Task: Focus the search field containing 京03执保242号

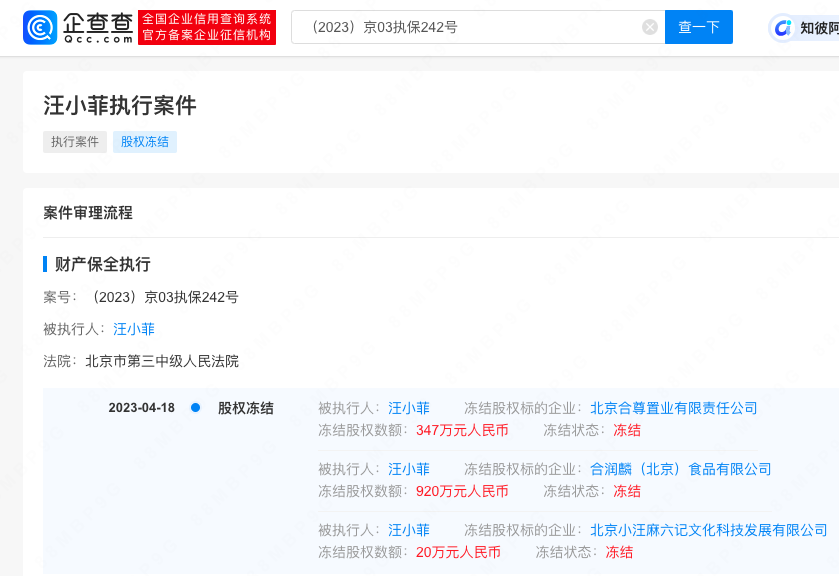Action: coord(478,27)
